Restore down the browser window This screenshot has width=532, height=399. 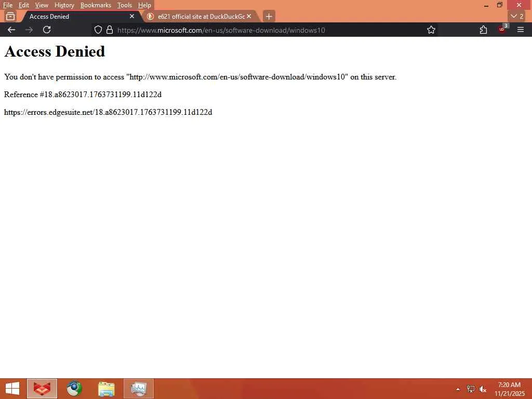(x=499, y=5)
